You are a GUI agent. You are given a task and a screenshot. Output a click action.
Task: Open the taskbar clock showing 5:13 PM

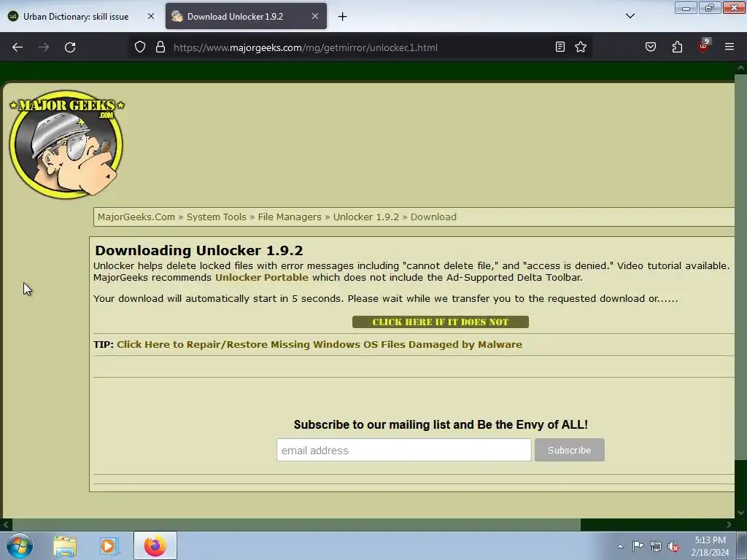[710, 546]
